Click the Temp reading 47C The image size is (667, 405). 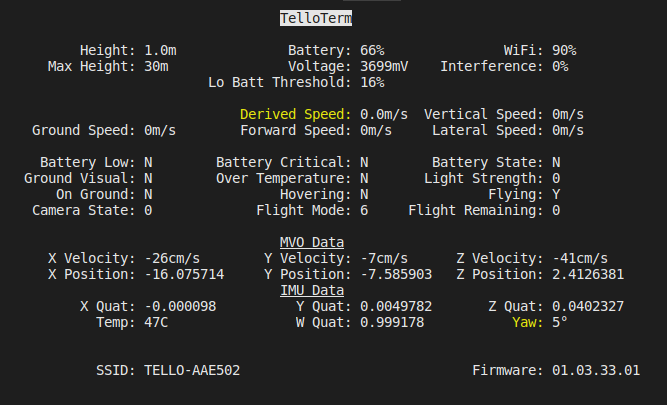click(156, 322)
